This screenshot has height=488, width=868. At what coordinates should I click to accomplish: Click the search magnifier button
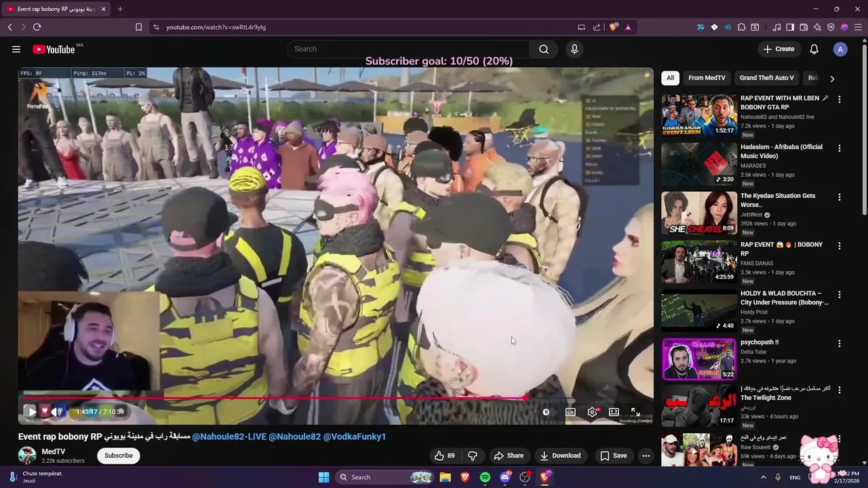click(544, 49)
